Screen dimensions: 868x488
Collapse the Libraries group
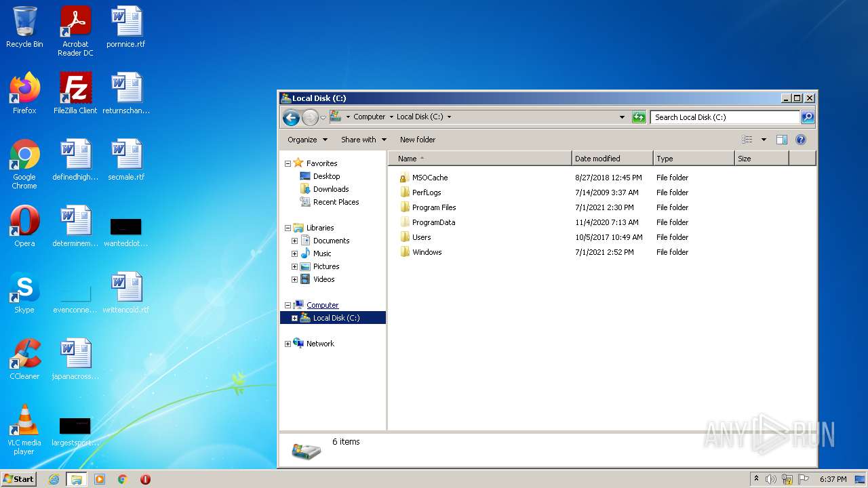coord(288,228)
